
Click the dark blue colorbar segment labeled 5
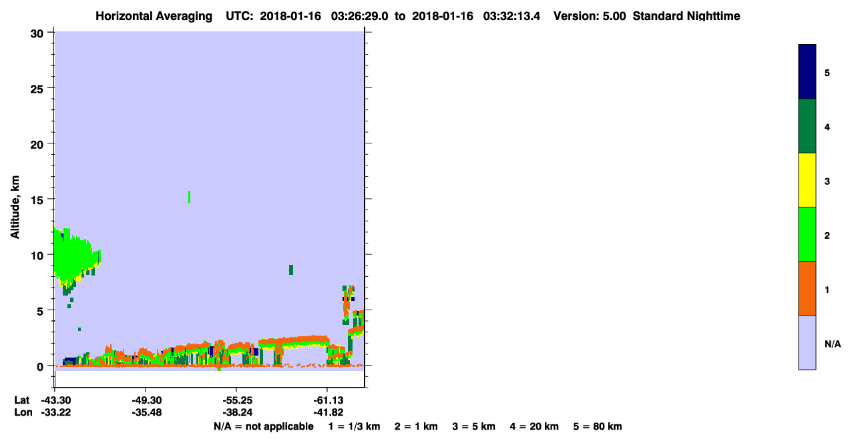(x=807, y=71)
